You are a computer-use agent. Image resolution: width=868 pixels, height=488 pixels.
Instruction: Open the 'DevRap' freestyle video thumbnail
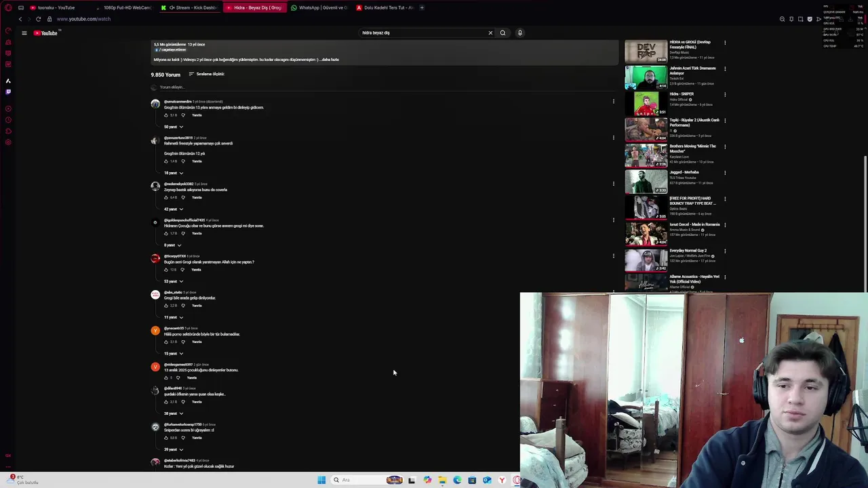(x=646, y=52)
